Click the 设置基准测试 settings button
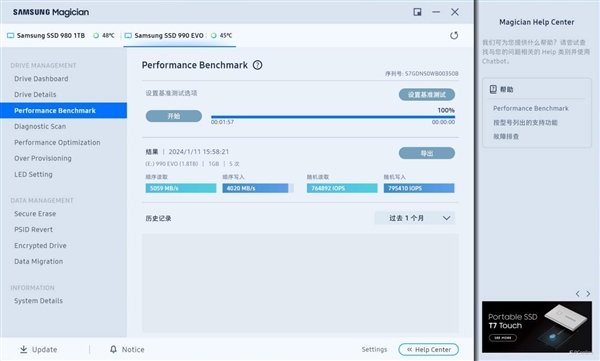 pos(427,95)
